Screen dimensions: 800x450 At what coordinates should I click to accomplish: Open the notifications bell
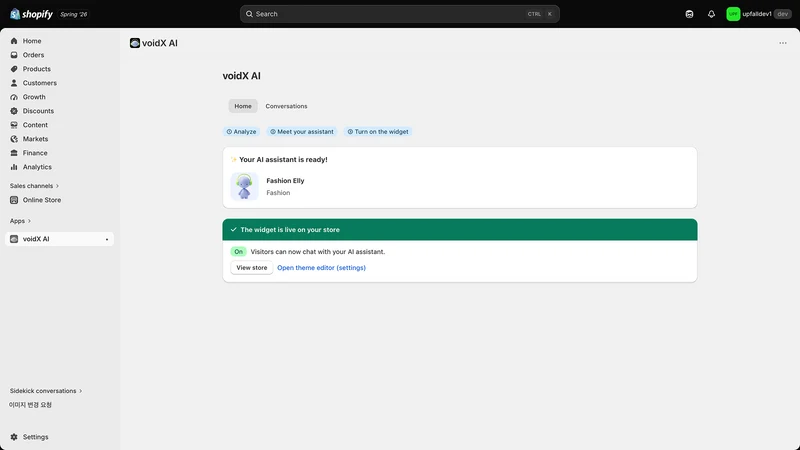711,14
